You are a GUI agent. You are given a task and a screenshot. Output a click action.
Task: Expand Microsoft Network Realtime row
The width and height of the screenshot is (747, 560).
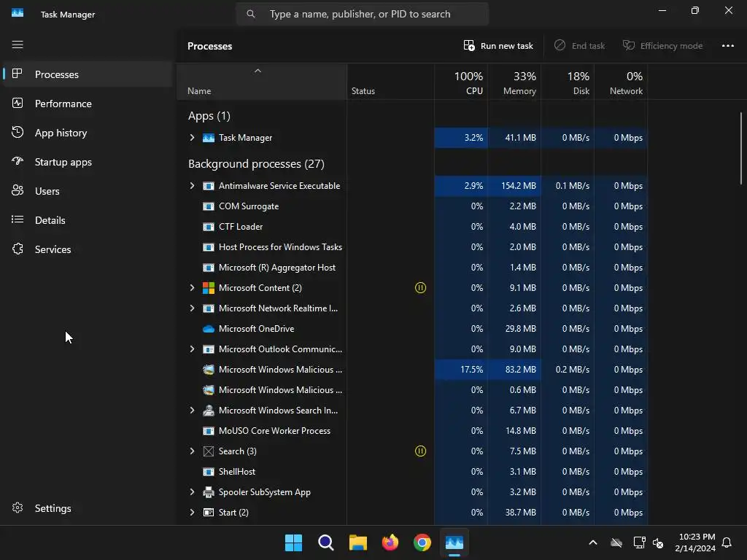click(x=192, y=308)
